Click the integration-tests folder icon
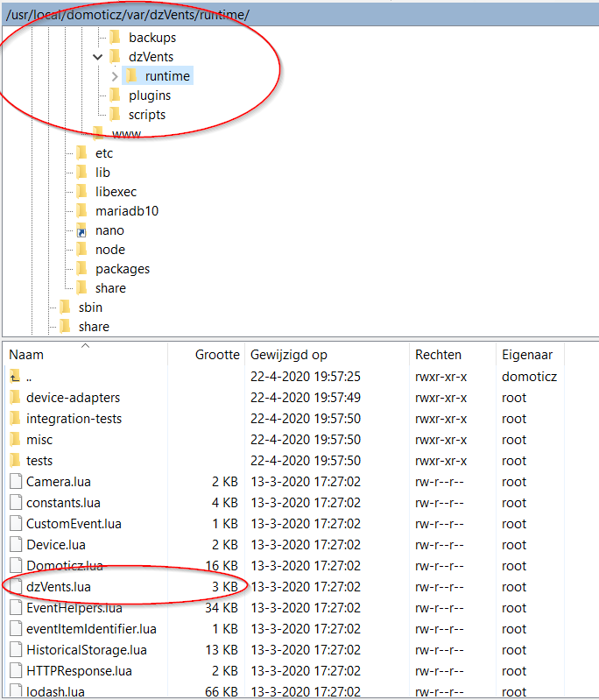The width and height of the screenshot is (599, 700). pos(15,418)
